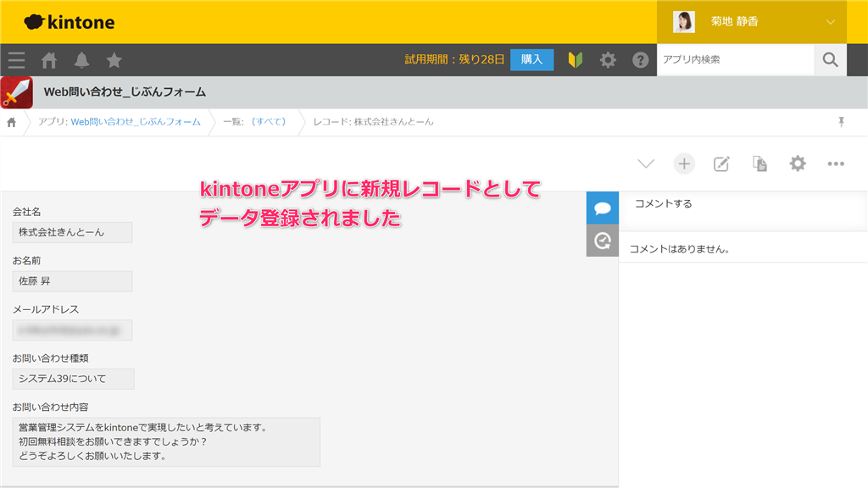Click the システム39について inquiry type value
The image size is (868, 488).
pyautogui.click(x=74, y=379)
